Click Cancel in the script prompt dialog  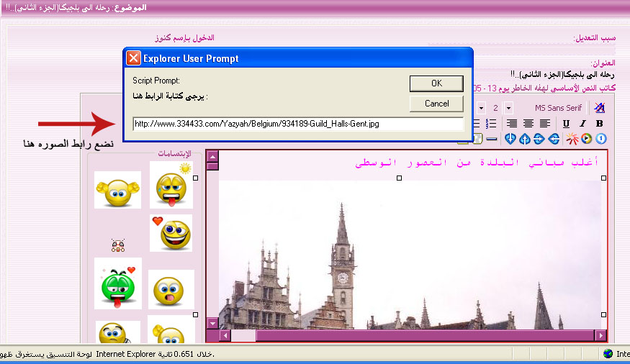point(436,104)
